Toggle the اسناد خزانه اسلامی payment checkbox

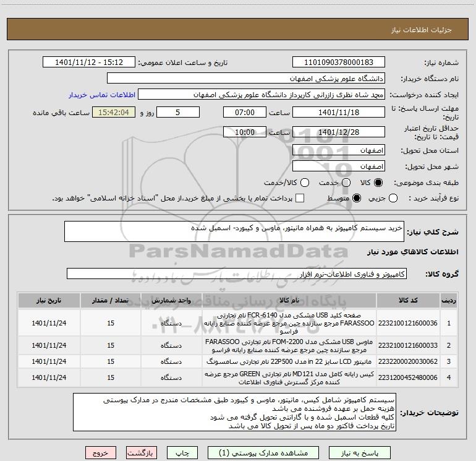pyautogui.click(x=300, y=199)
